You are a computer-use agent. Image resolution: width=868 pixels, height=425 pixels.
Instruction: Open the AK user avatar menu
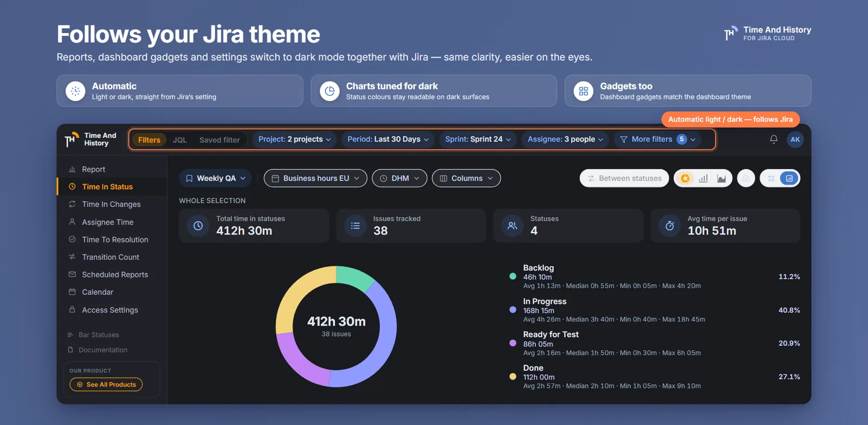795,139
